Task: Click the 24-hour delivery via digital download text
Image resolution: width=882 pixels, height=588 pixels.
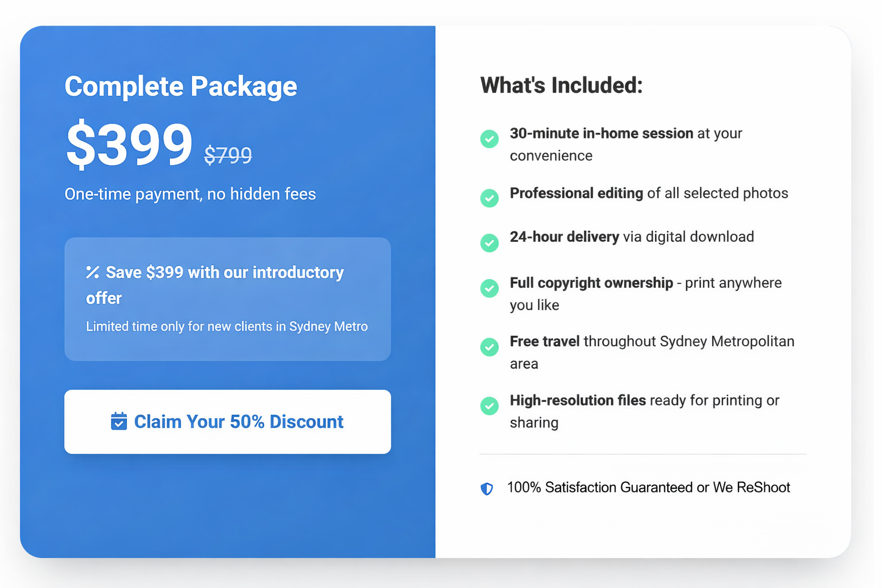Action: (632, 237)
